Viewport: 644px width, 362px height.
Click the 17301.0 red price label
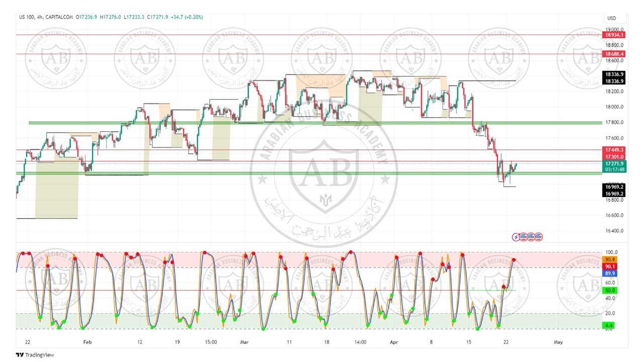point(613,157)
